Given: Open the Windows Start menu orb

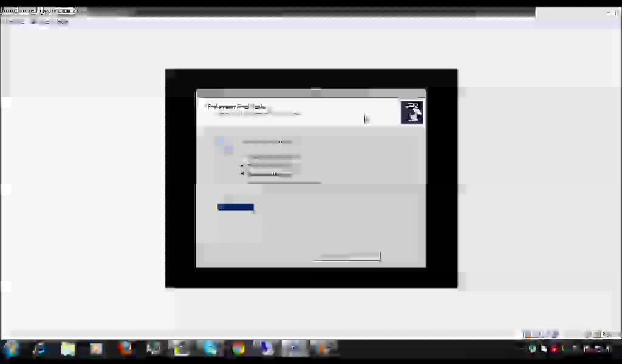Looking at the screenshot, I should [x=11, y=348].
